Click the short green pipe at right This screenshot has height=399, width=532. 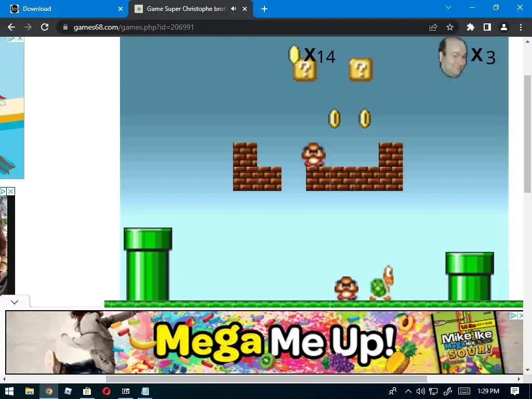pos(470,276)
